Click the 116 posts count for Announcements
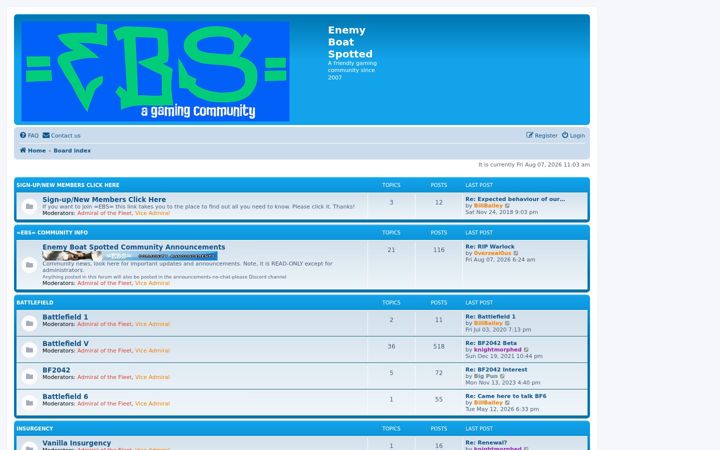 tap(439, 250)
